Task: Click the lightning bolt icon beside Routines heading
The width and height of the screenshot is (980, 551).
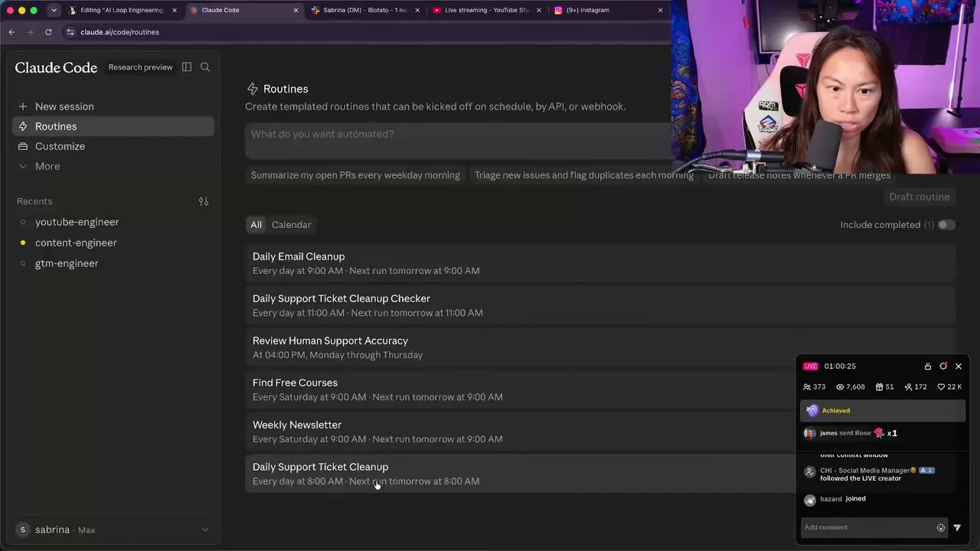Action: [252, 89]
